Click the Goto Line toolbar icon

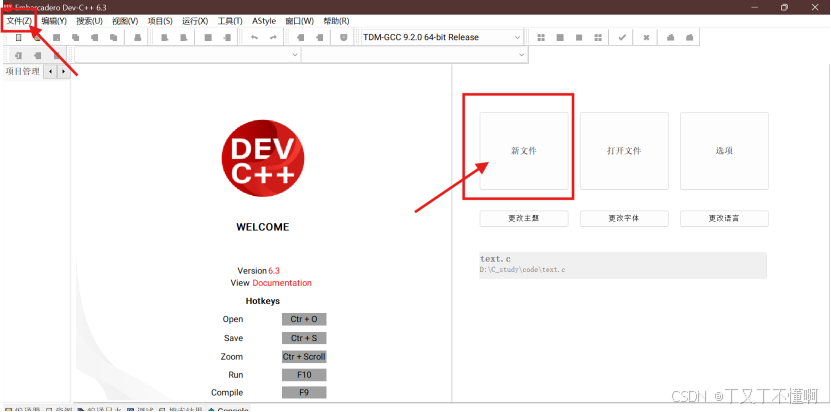coord(227,38)
